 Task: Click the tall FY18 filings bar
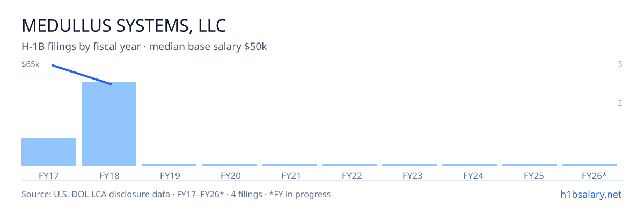coord(109,124)
